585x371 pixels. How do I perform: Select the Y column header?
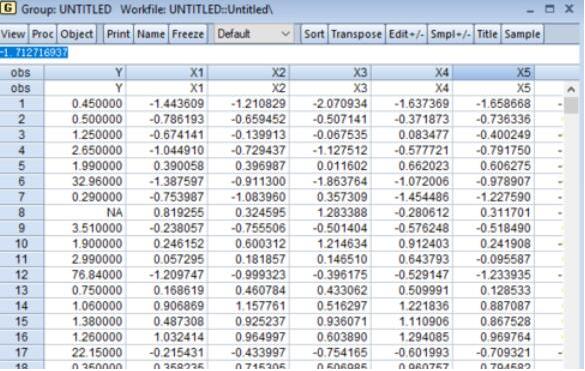85,72
